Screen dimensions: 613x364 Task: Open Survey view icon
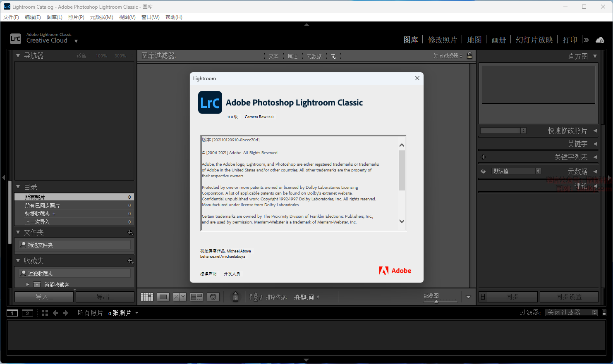pyautogui.click(x=196, y=297)
